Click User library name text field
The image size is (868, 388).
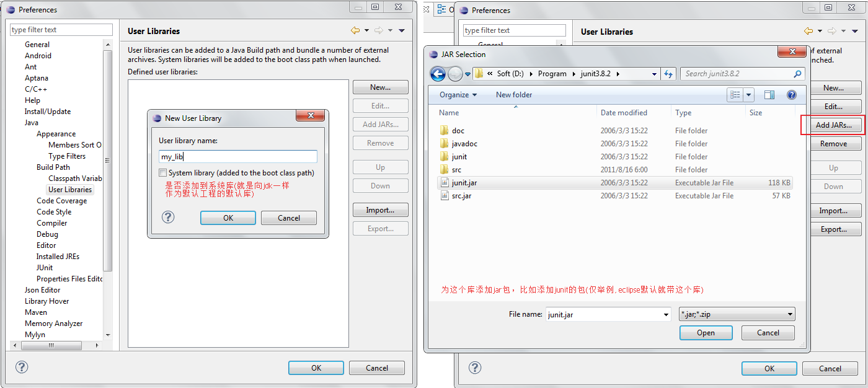(238, 157)
